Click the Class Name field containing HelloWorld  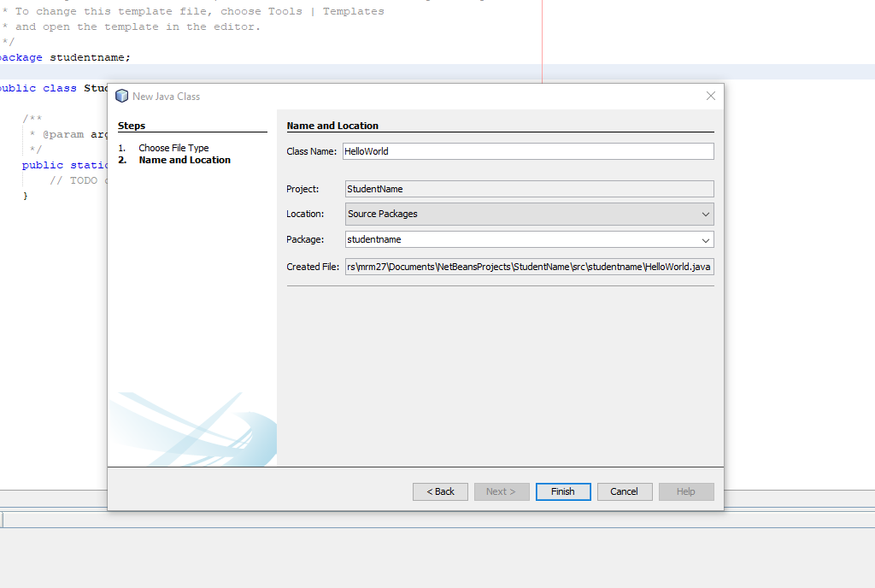pyautogui.click(x=529, y=150)
